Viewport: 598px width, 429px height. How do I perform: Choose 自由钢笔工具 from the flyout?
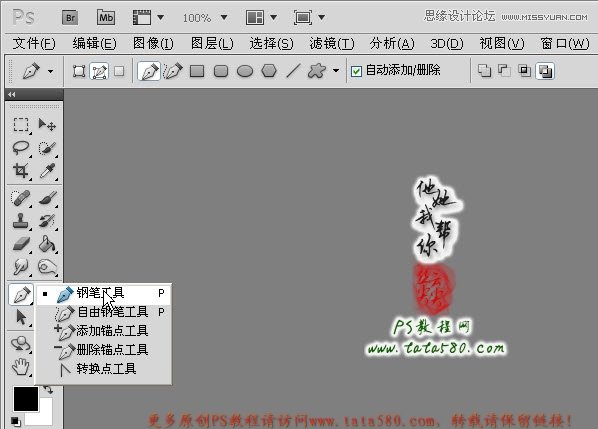103,312
